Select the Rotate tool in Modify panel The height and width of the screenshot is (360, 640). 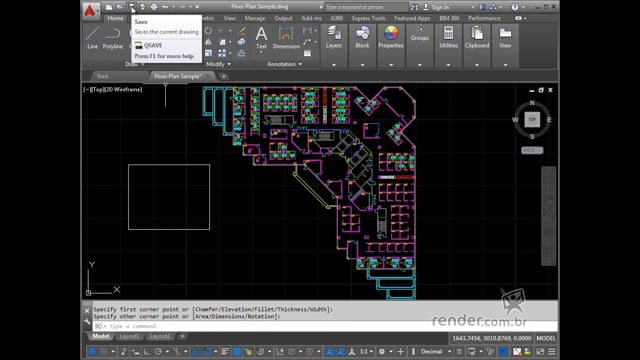coord(208,31)
